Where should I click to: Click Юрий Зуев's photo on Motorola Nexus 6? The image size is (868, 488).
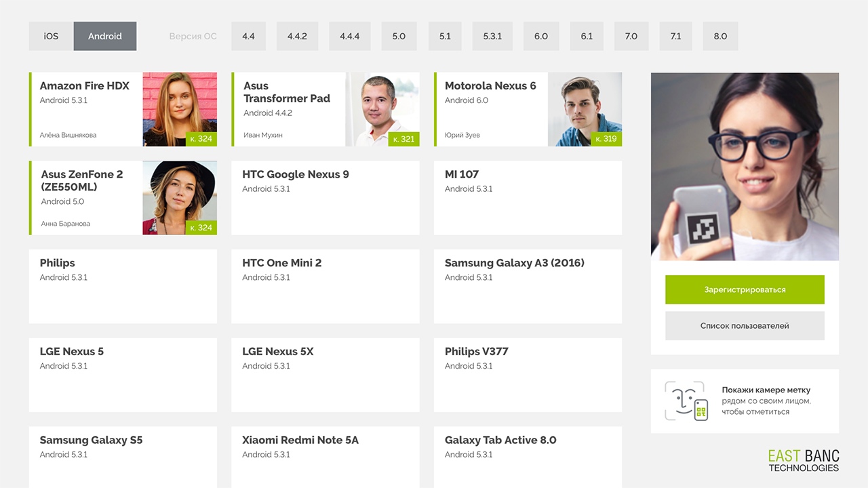pyautogui.click(x=585, y=109)
